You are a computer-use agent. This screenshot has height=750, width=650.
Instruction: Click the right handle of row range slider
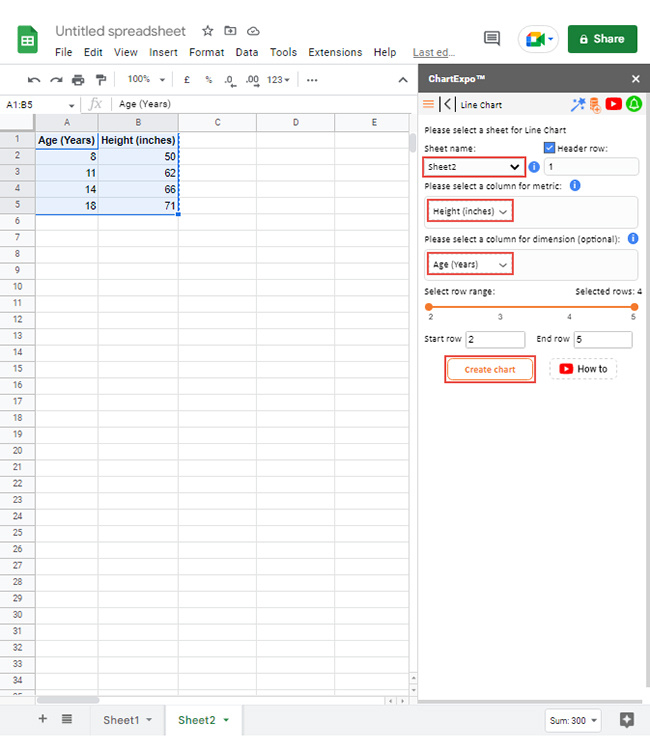click(633, 307)
